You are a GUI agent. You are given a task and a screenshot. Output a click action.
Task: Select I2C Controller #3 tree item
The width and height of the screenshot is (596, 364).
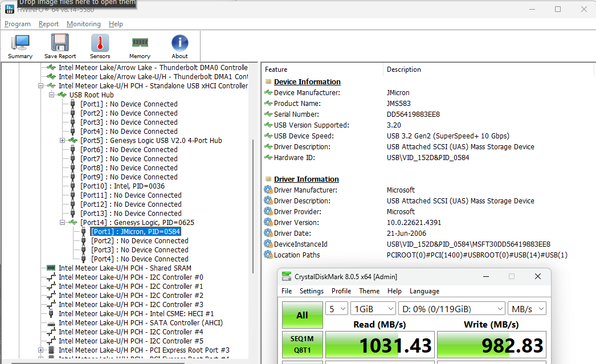130,304
